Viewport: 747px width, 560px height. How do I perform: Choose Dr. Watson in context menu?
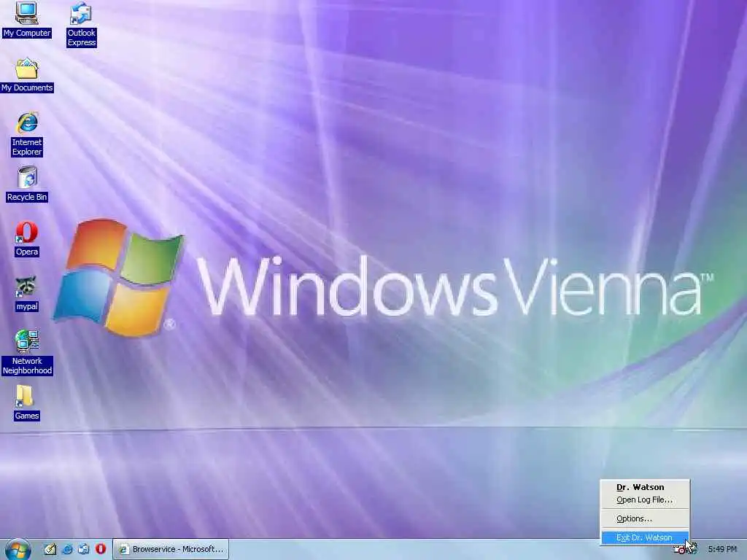(x=645, y=487)
